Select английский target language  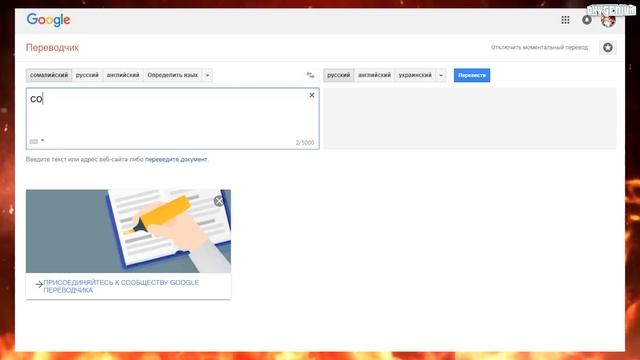(x=375, y=75)
